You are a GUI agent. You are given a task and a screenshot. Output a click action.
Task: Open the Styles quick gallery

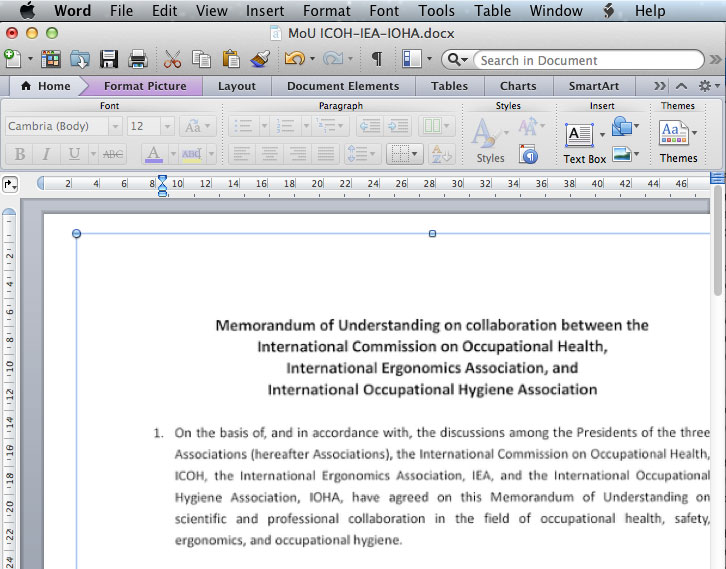click(x=484, y=133)
